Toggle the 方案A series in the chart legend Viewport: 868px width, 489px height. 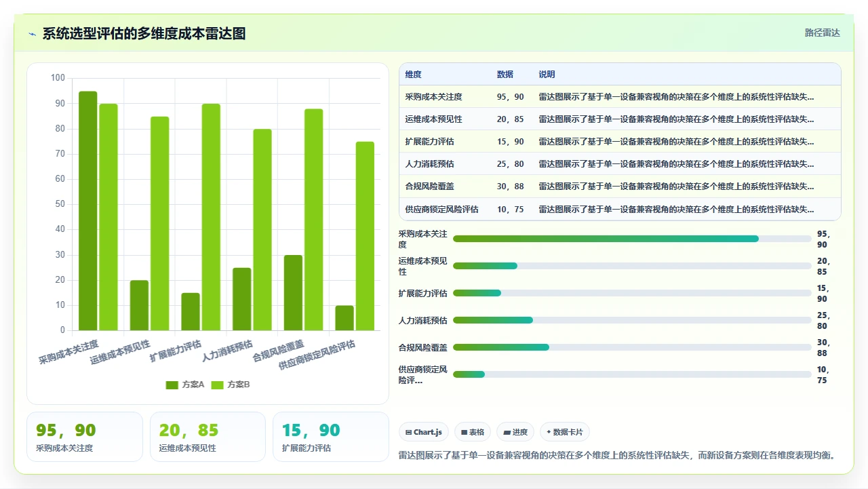[185, 385]
